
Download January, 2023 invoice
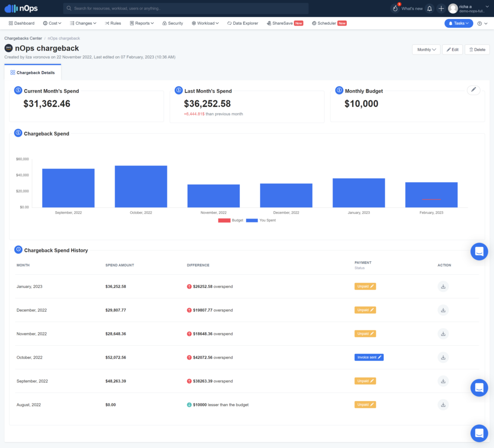(x=443, y=286)
